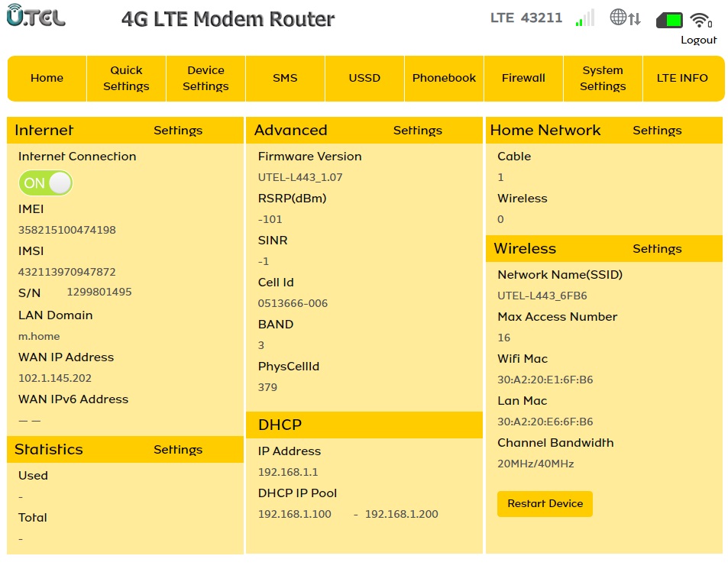Click the green battery status icon
The image size is (728, 572).
click(x=668, y=20)
